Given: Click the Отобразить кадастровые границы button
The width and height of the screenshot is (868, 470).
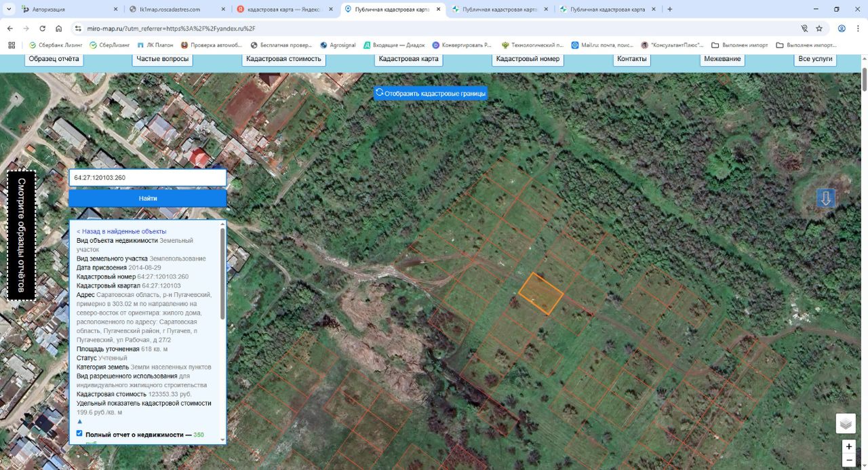Looking at the screenshot, I should click(431, 94).
